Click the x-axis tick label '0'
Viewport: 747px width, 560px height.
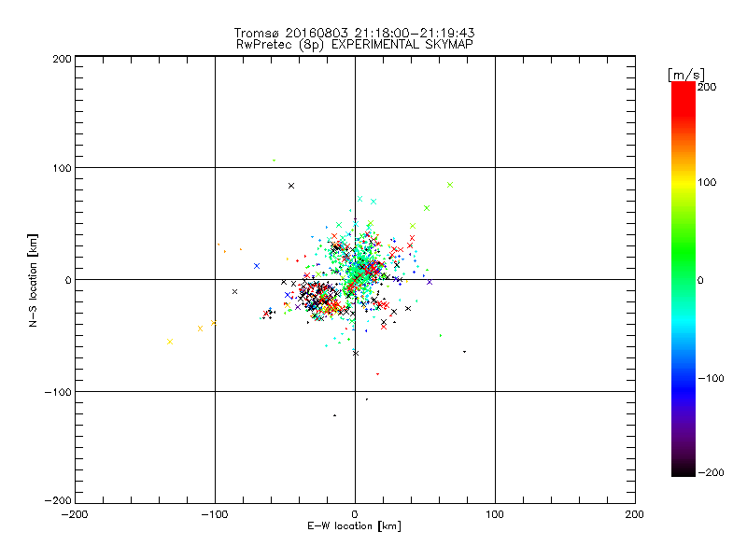click(355, 515)
